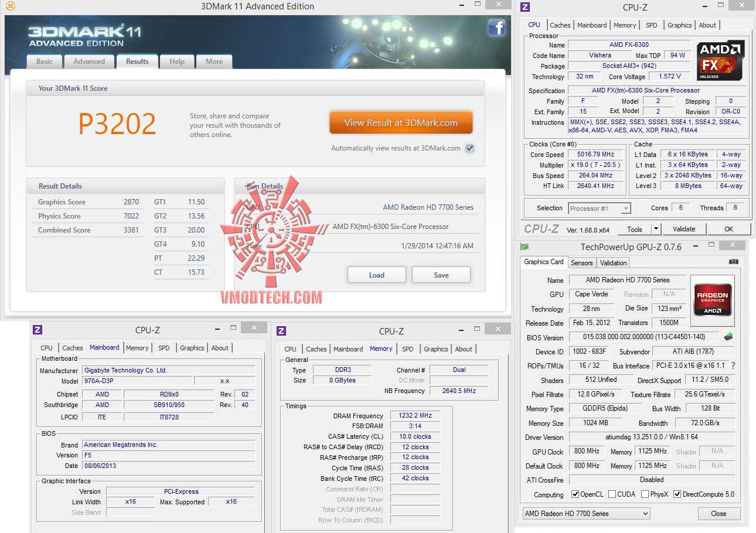This screenshot has height=533, width=756.
Task: Open the Processor #1 selection dropdown
Action: pos(600,208)
